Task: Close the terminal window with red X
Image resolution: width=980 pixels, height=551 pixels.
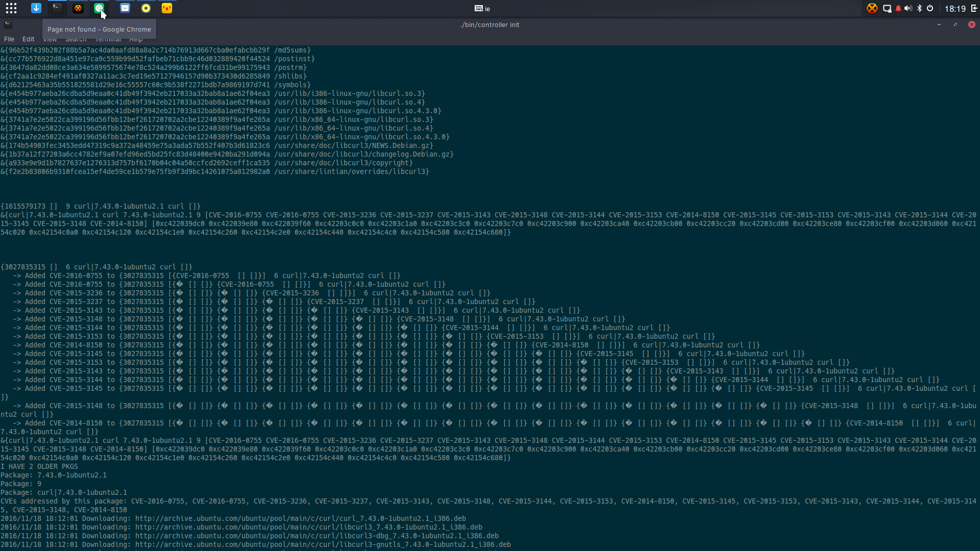Action: point(972,24)
